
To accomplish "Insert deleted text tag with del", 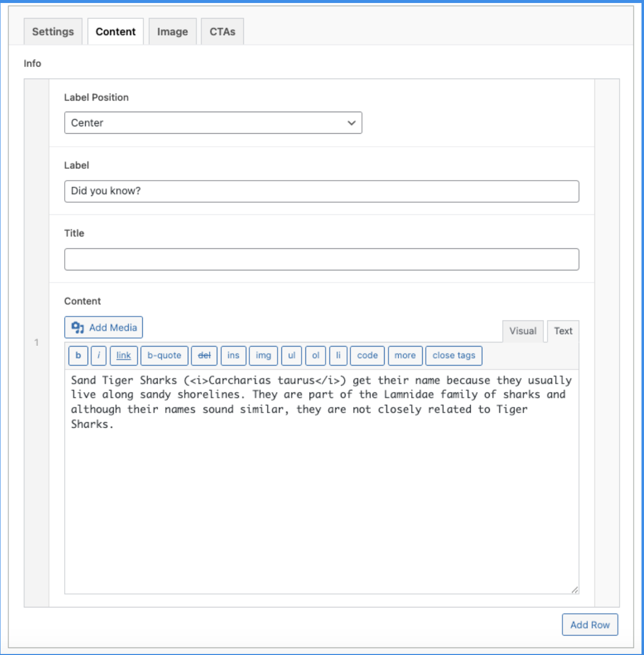I will click(x=204, y=356).
